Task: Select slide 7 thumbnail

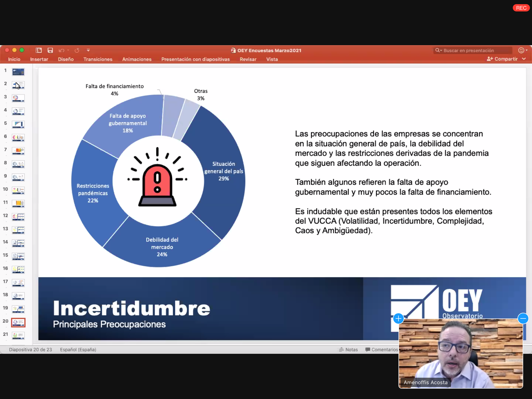Action: click(x=18, y=150)
